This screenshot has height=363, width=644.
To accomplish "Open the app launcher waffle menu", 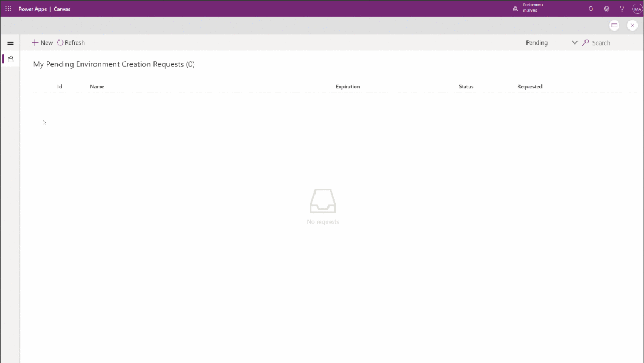I will pyautogui.click(x=8, y=9).
